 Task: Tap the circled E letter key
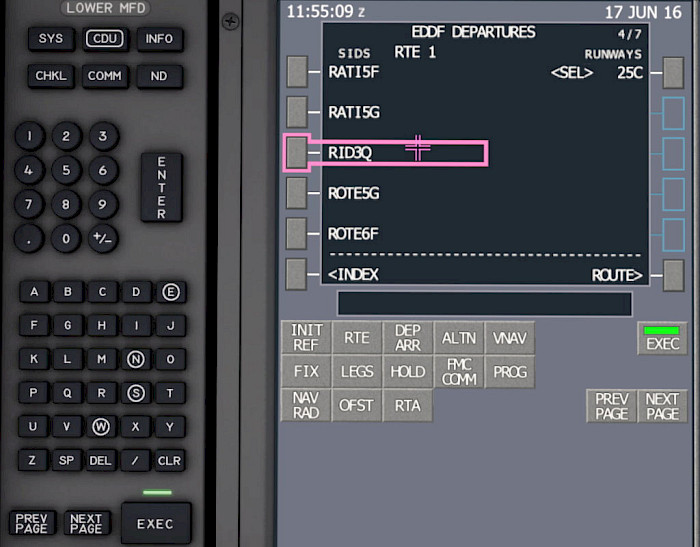(x=171, y=292)
